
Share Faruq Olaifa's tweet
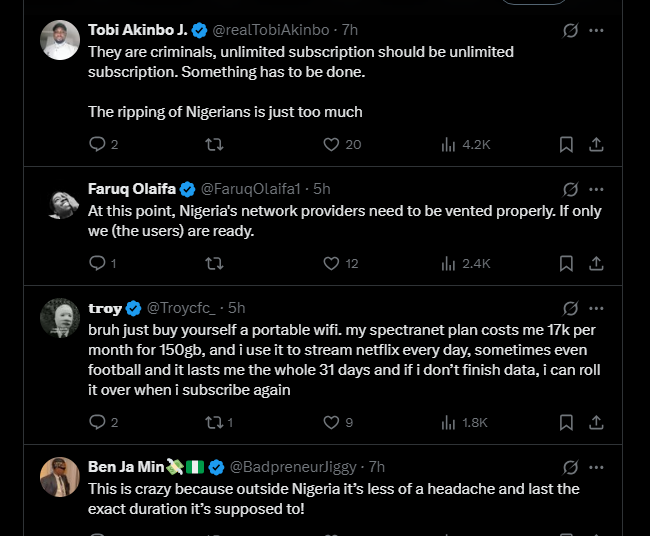(596, 263)
